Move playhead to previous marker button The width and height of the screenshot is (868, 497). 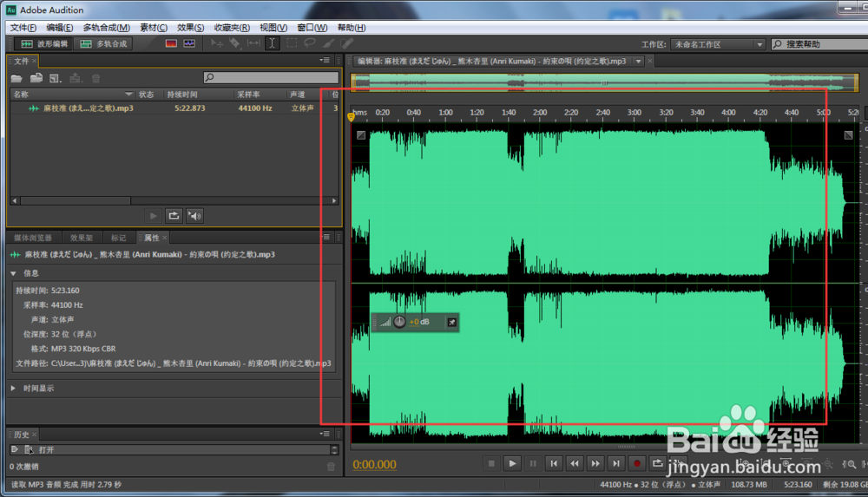[554, 464]
